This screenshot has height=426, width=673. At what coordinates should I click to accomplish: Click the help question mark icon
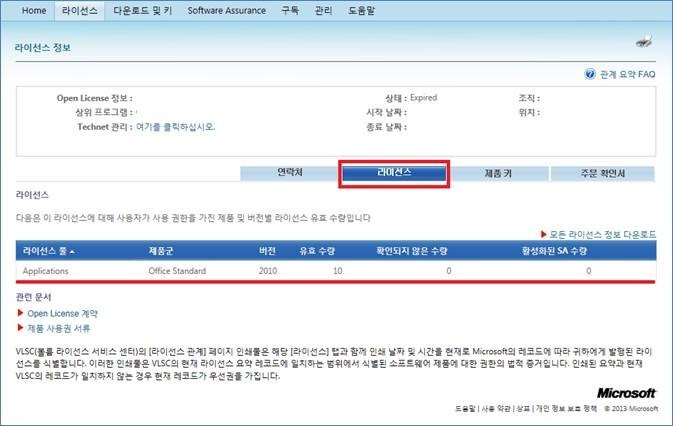[x=590, y=74]
